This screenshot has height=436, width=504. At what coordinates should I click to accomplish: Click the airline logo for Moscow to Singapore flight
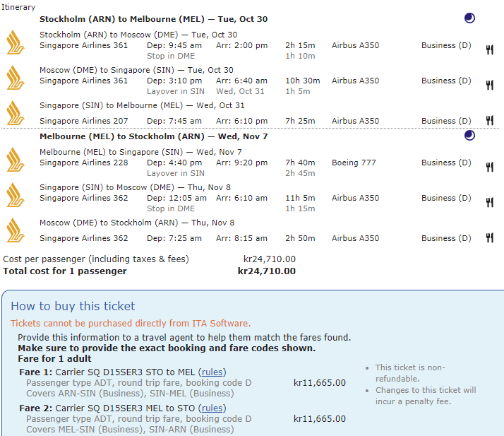pyautogui.click(x=15, y=76)
